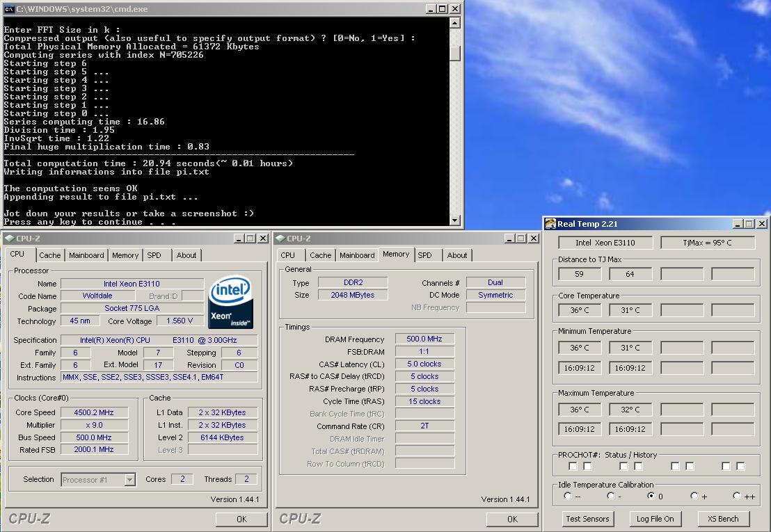Click the '1.560 V' core voltage value
The width and height of the screenshot is (771, 532).
(x=180, y=321)
